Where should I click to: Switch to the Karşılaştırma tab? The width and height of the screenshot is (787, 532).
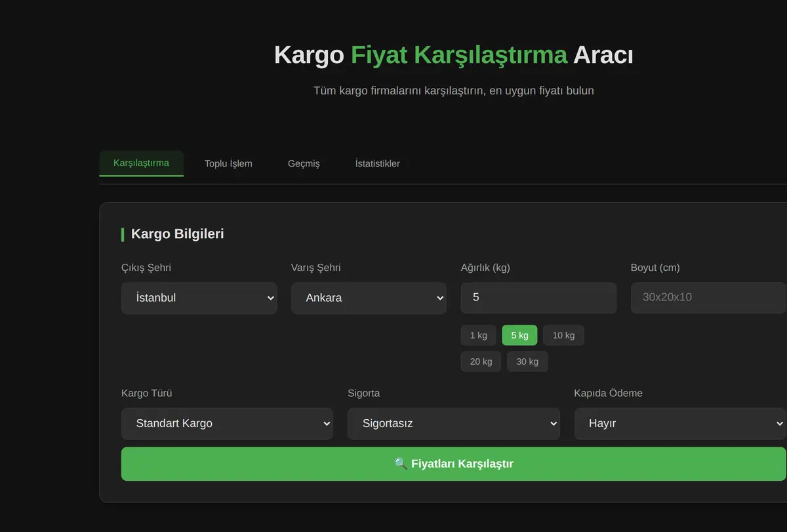pyautogui.click(x=141, y=163)
